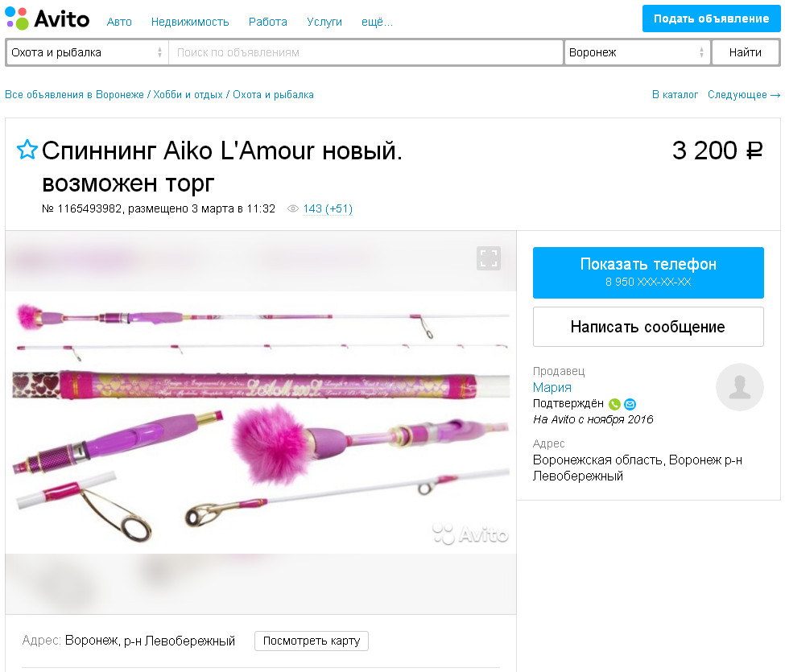Viewport: 785px width, 672px height.
Task: Click the seller avatar placeholder
Action: [x=739, y=387]
